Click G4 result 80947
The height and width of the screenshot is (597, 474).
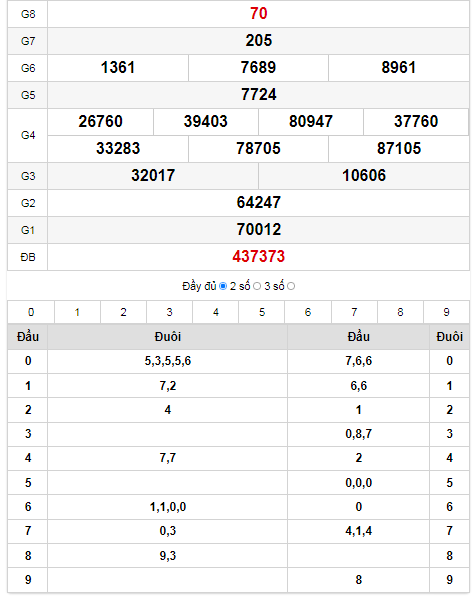coord(311,122)
